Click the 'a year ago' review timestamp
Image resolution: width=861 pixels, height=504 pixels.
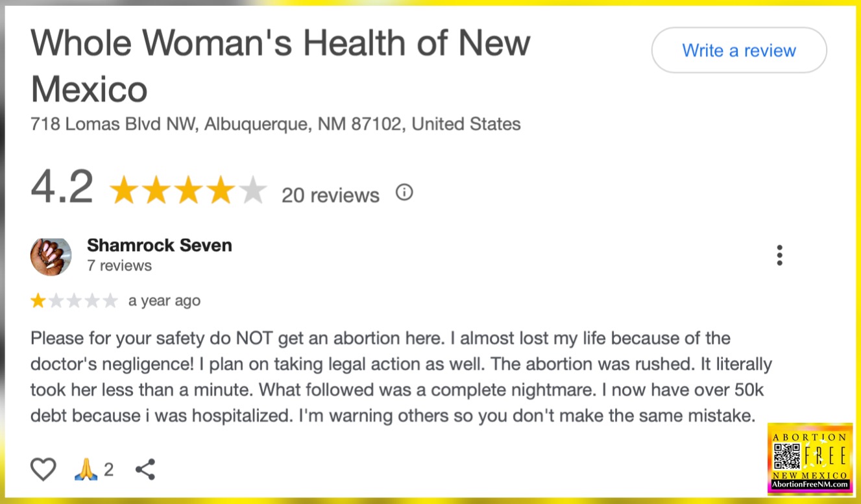165,301
